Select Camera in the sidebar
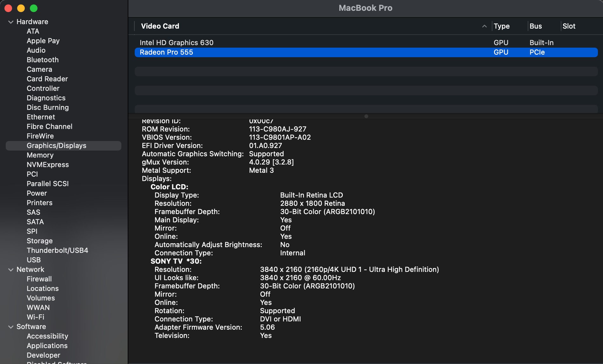 (x=39, y=69)
